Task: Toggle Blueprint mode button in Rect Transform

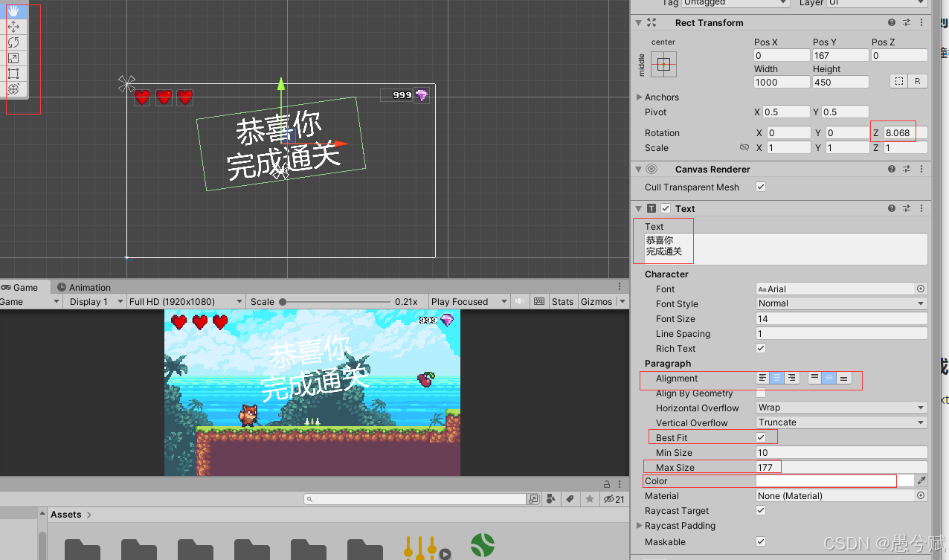Action: (899, 81)
